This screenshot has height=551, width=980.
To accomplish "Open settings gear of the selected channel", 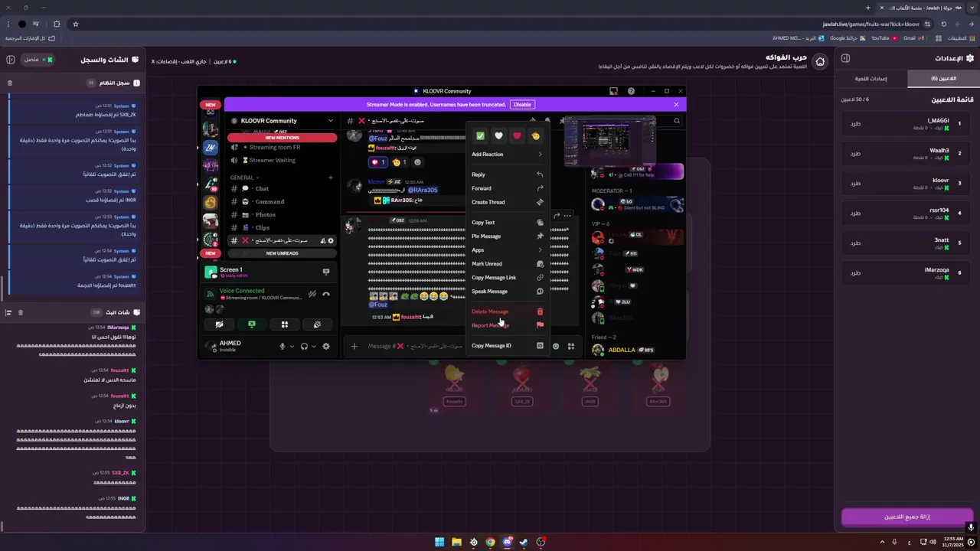I will (331, 240).
